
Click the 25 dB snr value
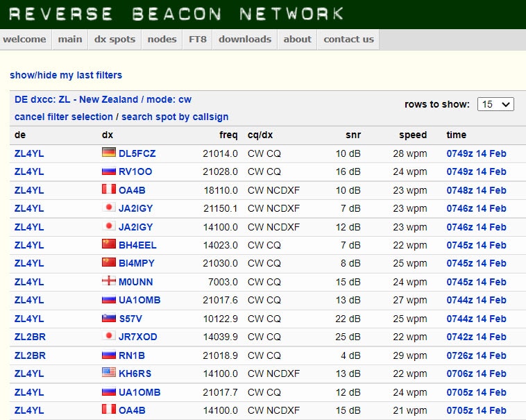348,337
